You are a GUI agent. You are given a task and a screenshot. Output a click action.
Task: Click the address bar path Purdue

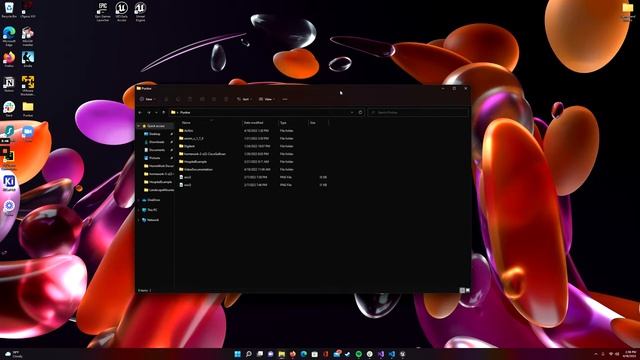click(185, 112)
